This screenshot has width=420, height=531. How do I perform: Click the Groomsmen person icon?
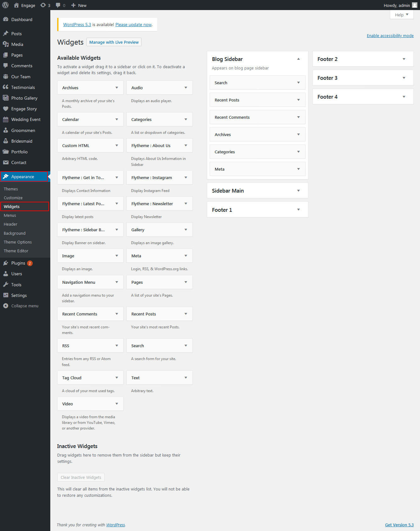click(x=6, y=130)
